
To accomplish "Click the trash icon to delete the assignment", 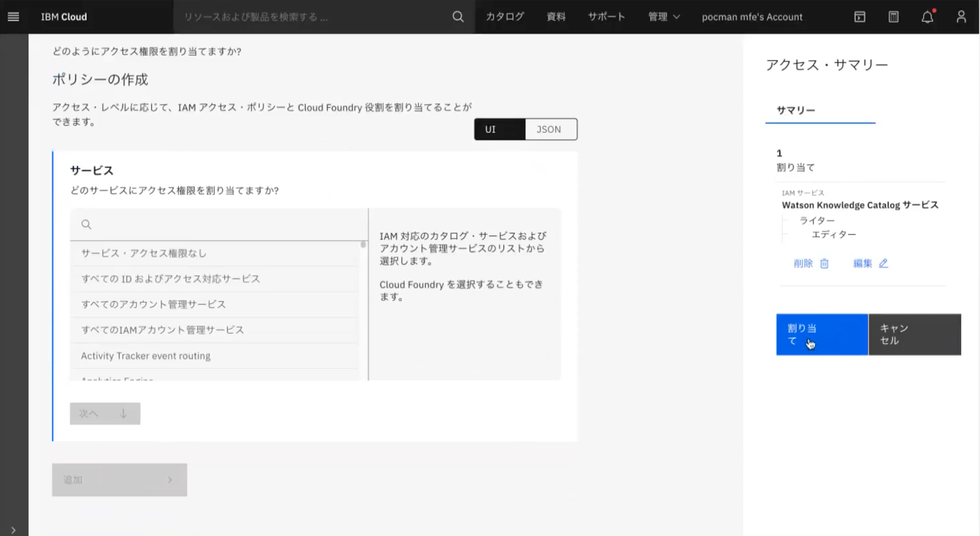I will [824, 263].
